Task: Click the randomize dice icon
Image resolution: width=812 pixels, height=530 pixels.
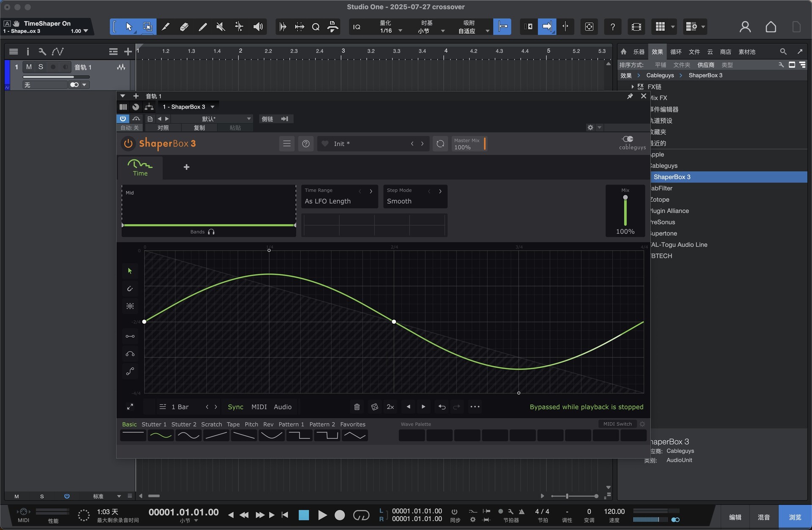Action: [374, 407]
